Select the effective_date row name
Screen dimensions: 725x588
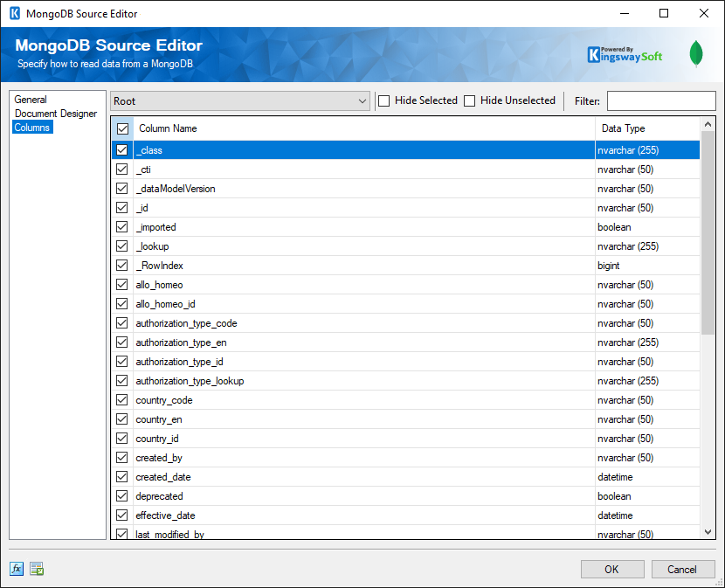(166, 515)
